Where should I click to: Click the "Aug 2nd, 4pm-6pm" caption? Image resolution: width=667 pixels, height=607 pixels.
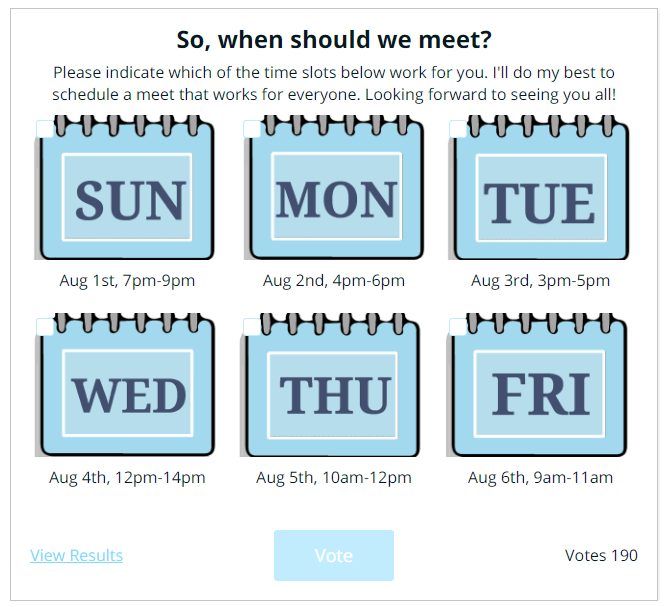click(334, 281)
